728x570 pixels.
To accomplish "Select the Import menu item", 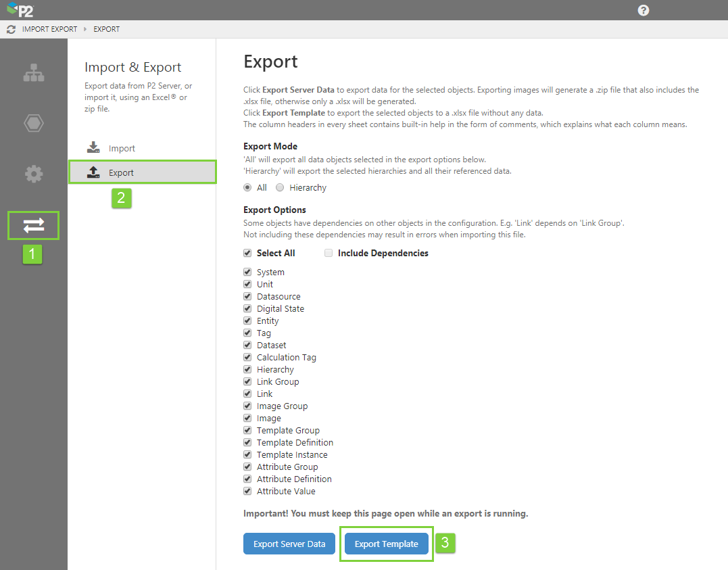I will [x=122, y=148].
